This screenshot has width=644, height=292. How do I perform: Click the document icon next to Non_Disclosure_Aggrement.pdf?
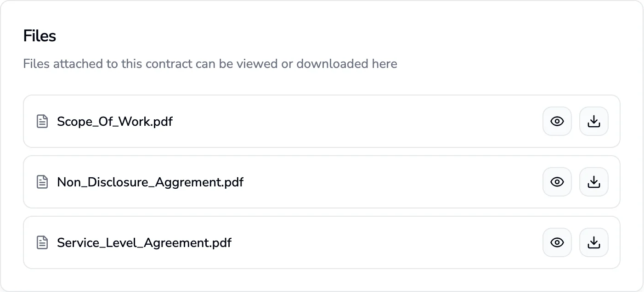42,182
